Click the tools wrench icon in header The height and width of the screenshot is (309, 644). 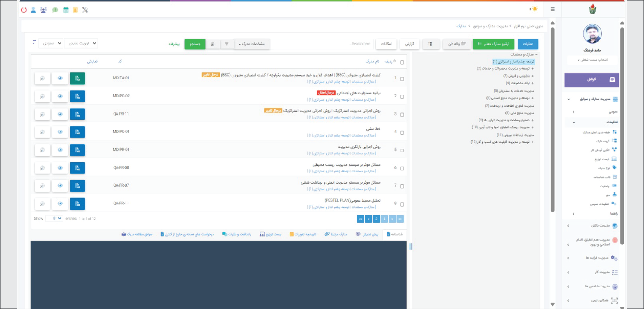click(85, 10)
